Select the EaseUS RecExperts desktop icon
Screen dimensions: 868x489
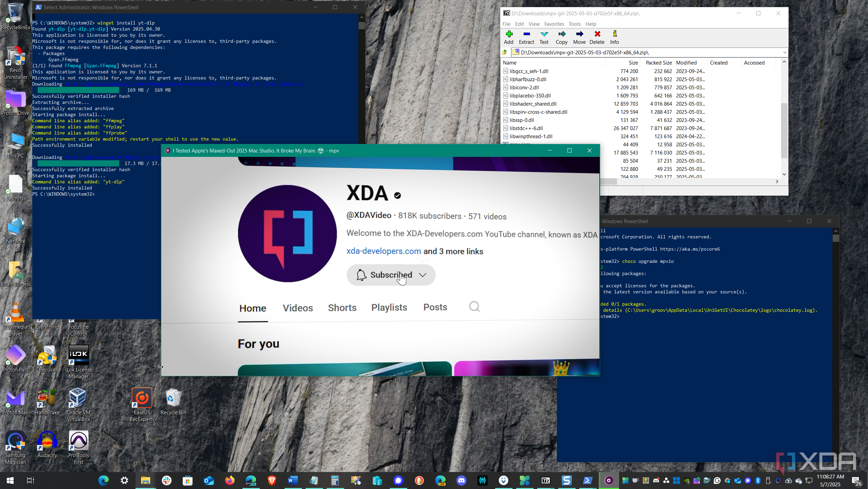click(142, 405)
